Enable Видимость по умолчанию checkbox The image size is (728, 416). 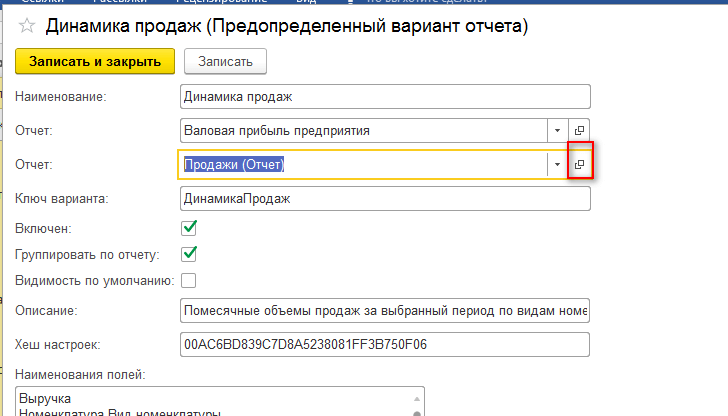point(188,280)
